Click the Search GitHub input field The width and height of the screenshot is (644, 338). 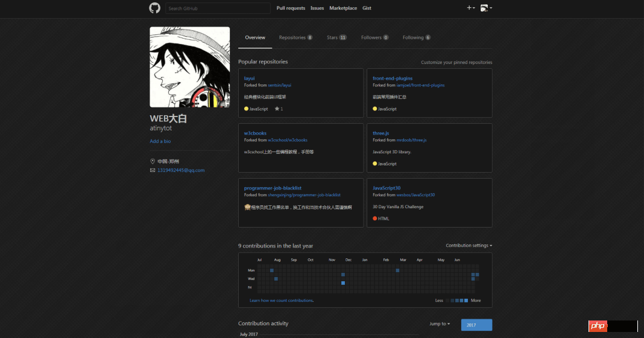tap(218, 8)
